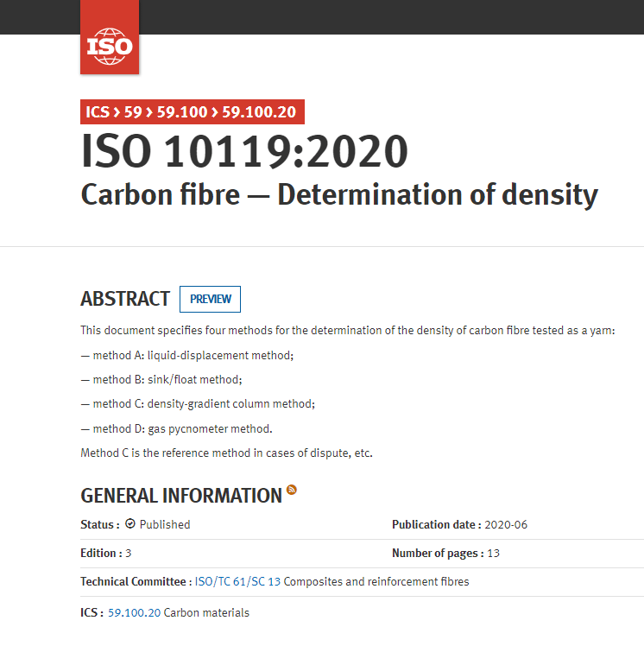Open the RSS feed icon beside General Information
The height and width of the screenshot is (665, 644).
[x=292, y=490]
